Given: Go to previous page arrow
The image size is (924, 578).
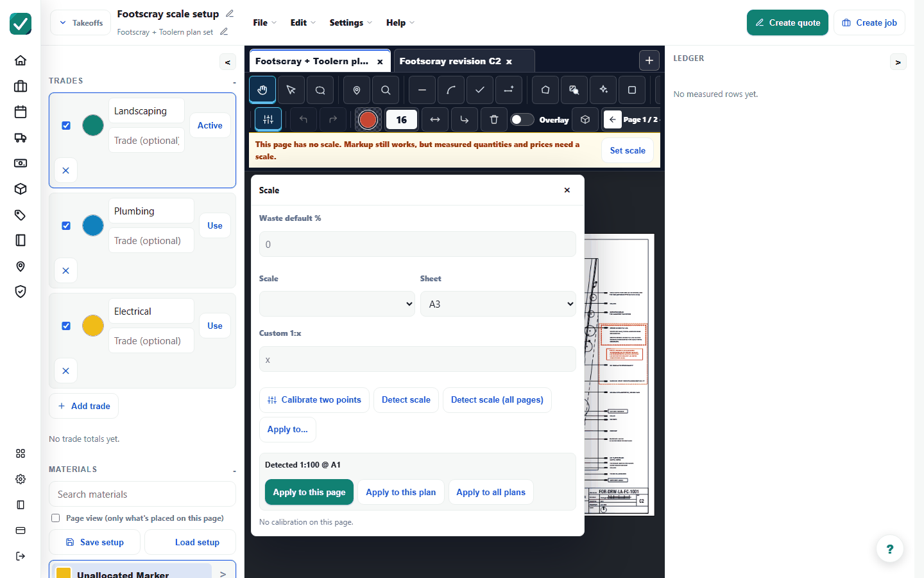Looking at the screenshot, I should [x=613, y=119].
